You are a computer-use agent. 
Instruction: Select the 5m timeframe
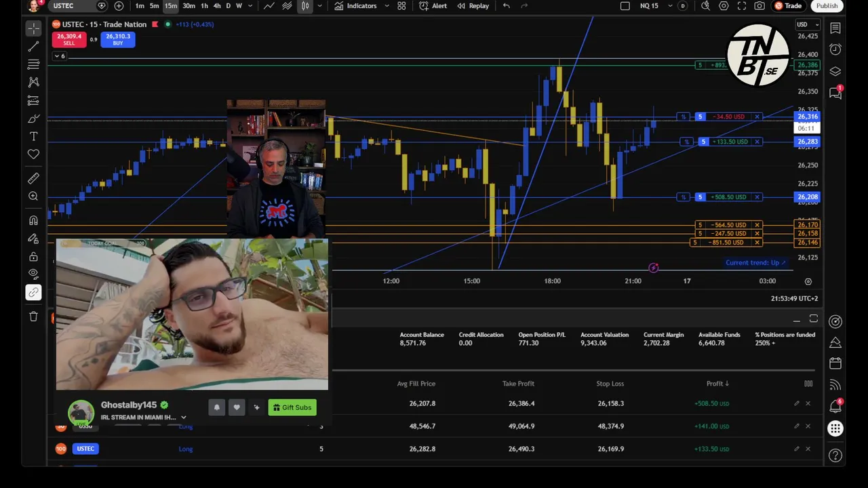click(x=155, y=6)
